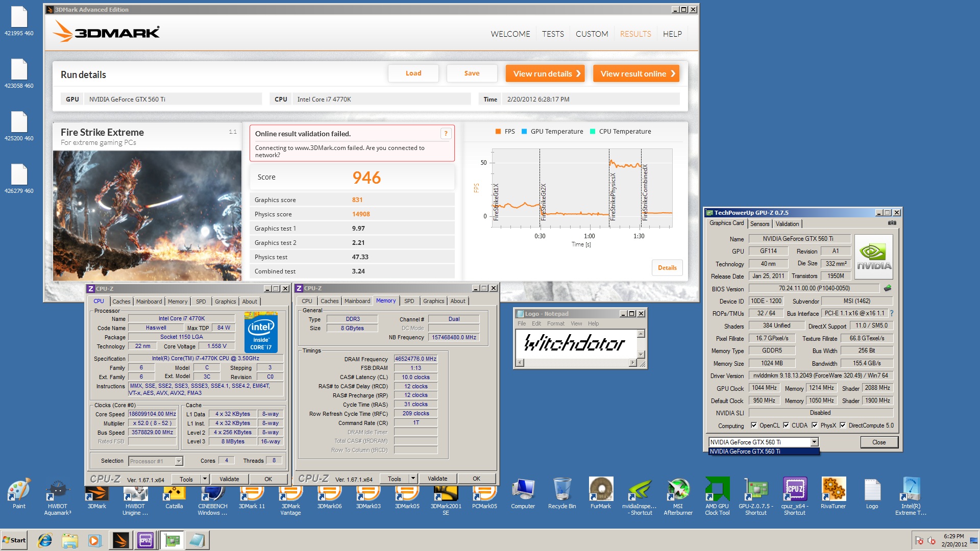
Task: Open Internet Explorer from the taskbar
Action: [45, 540]
